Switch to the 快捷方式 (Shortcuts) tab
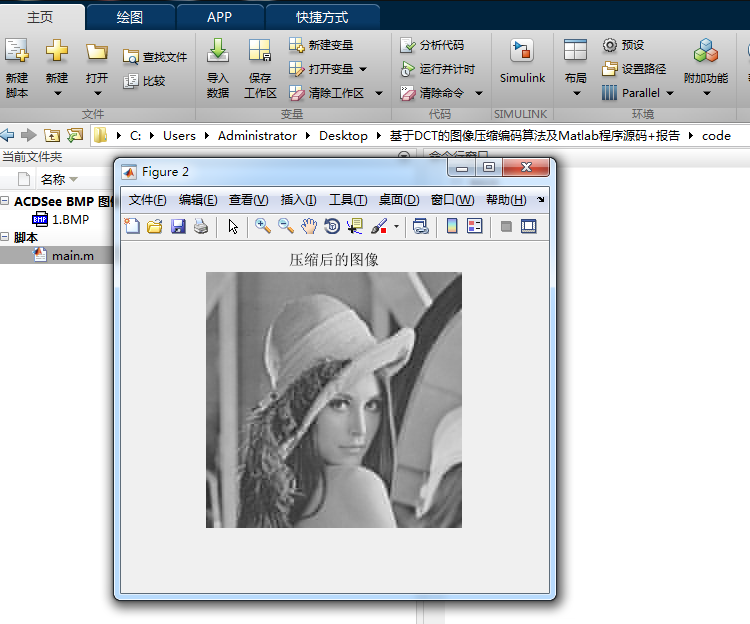The height and width of the screenshot is (624, 750). (322, 17)
